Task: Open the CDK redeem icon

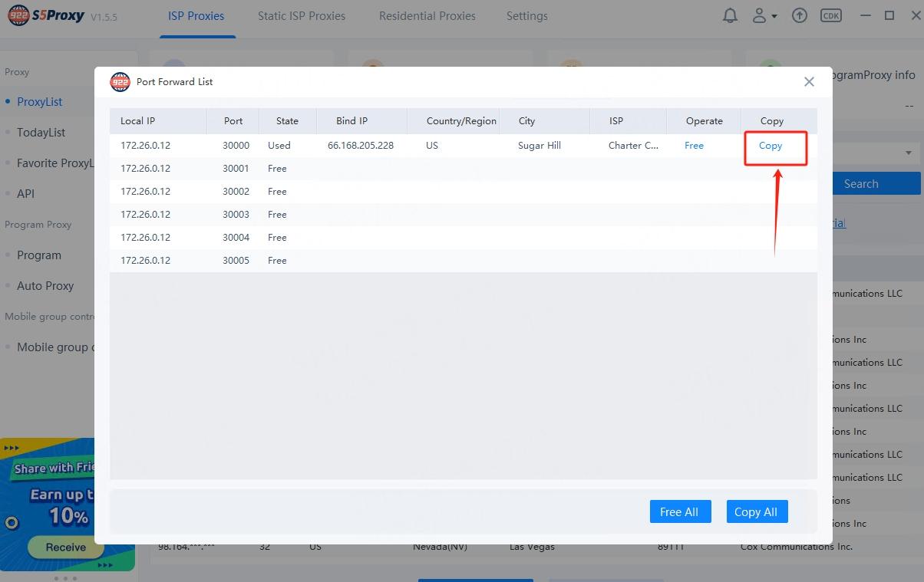Action: point(830,16)
